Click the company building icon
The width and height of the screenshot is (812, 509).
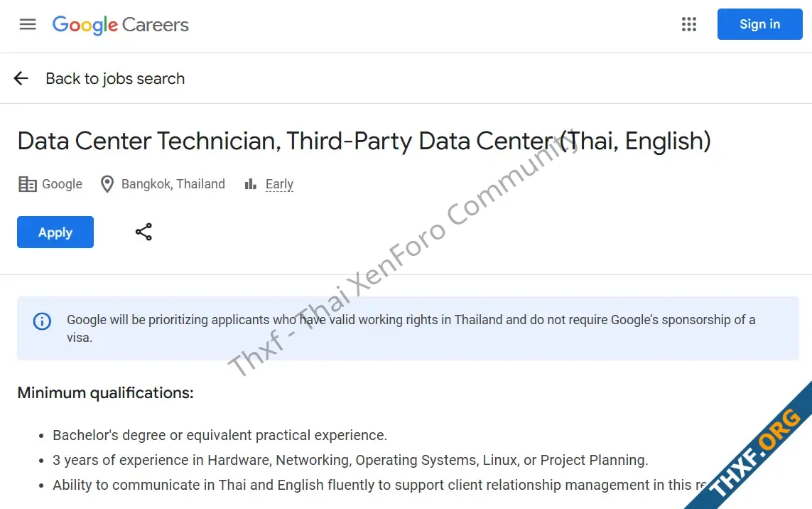click(28, 184)
